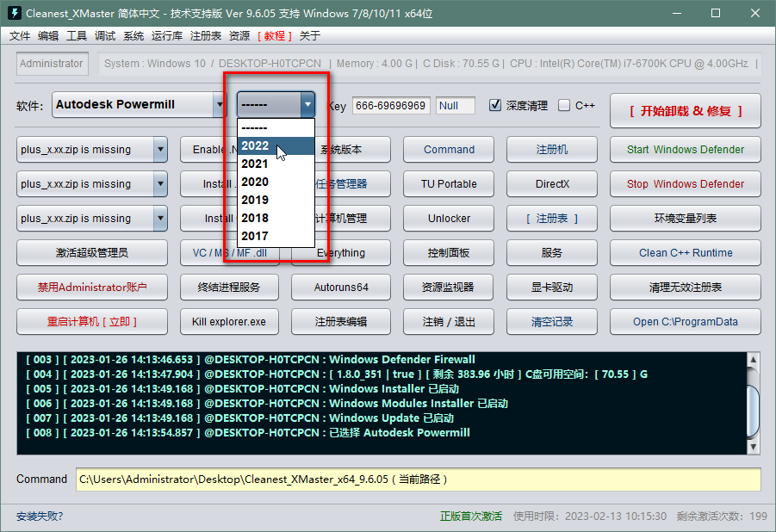
Task: Open the 注册表 menu
Action: pos(205,35)
